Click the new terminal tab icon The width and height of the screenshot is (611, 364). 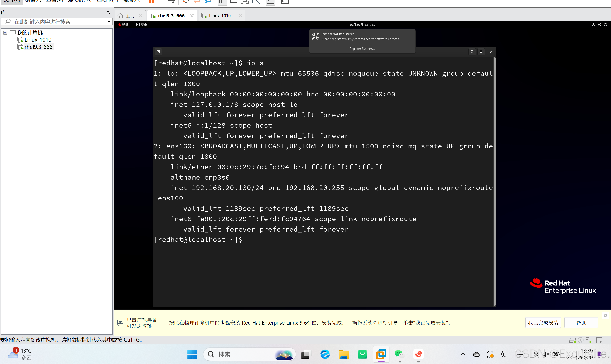point(158,52)
